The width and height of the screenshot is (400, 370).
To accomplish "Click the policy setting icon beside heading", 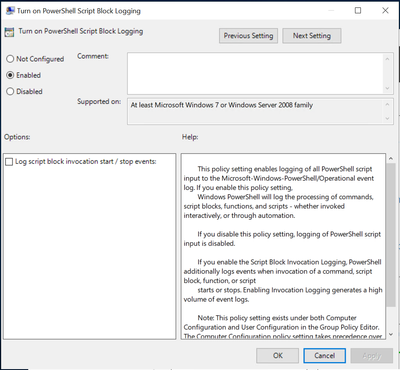I will 9,32.
